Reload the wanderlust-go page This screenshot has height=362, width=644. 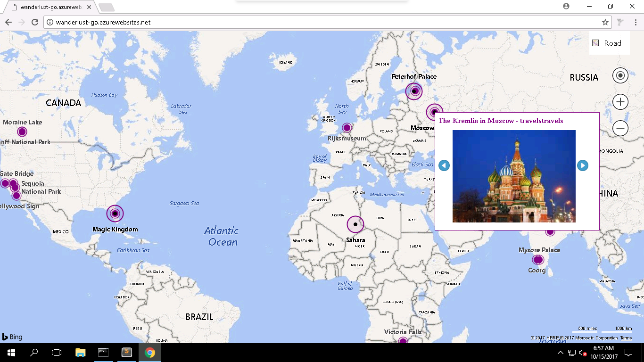click(34, 22)
